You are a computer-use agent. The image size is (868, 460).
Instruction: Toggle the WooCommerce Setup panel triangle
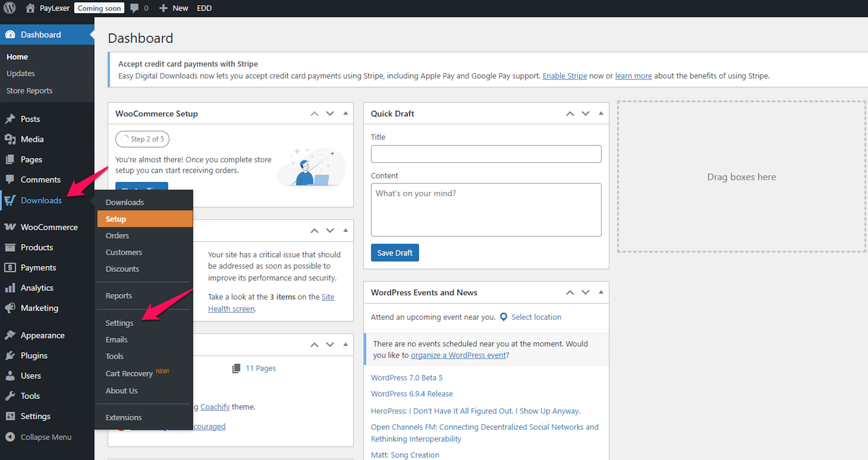(x=345, y=113)
